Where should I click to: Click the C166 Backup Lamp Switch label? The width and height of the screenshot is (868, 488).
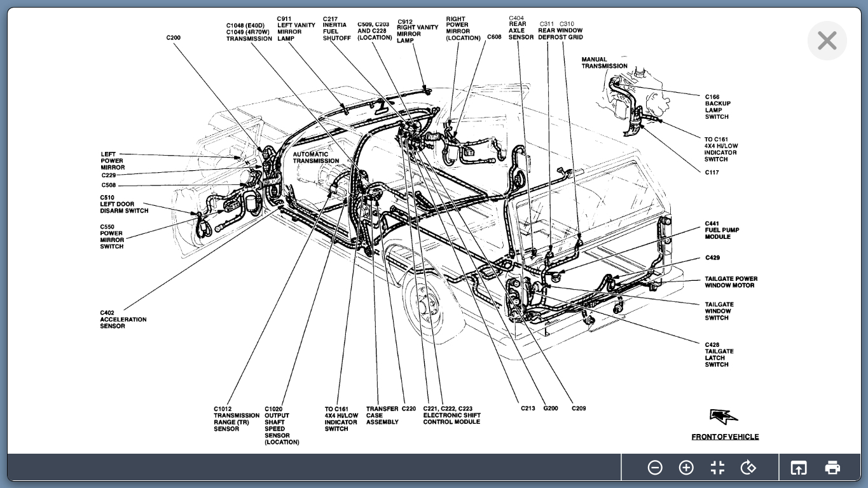coord(717,107)
